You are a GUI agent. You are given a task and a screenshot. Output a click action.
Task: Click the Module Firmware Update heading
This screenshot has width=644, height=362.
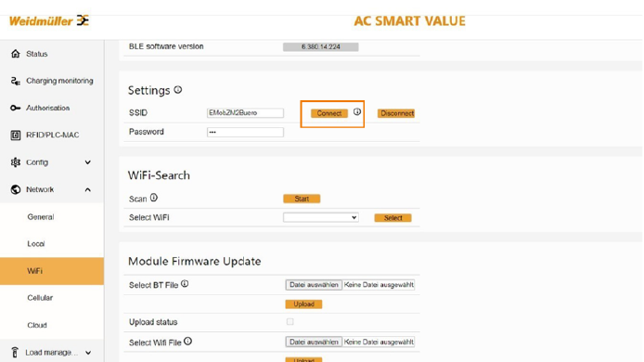point(194,262)
